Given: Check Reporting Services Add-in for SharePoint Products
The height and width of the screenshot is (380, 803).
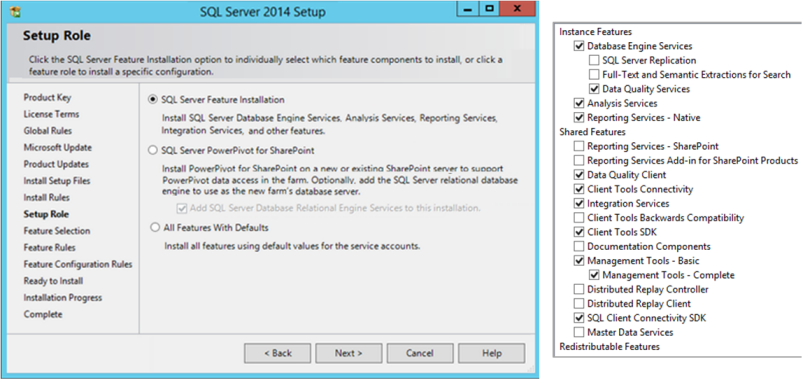Looking at the screenshot, I should (x=579, y=161).
